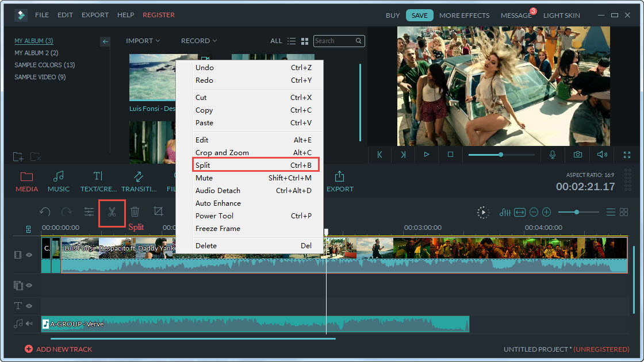The height and width of the screenshot is (362, 644).
Task: Collapse the library sidebar with back arrow
Action: 105,41
